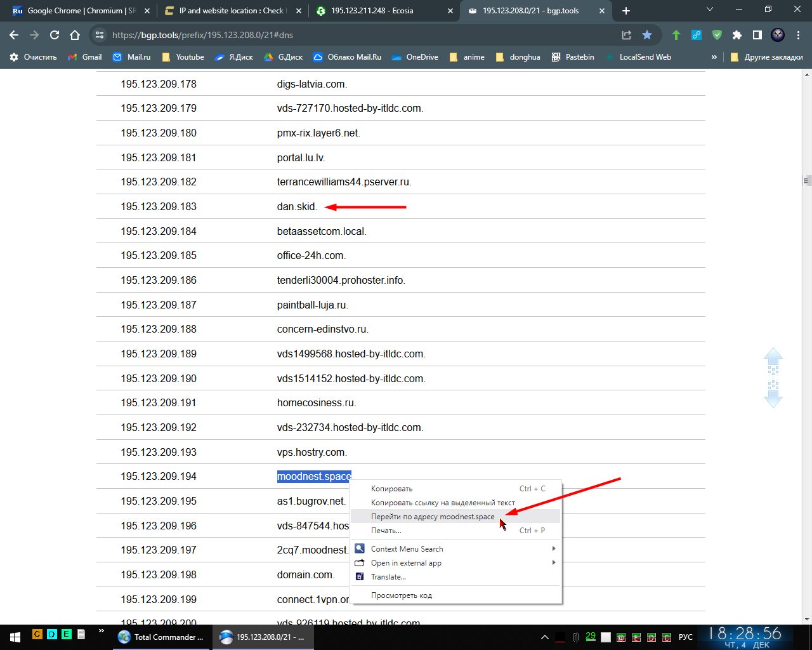Screen dimensions: 812x650
Task: Click the green up-arrow extension icon
Action: pos(676,35)
